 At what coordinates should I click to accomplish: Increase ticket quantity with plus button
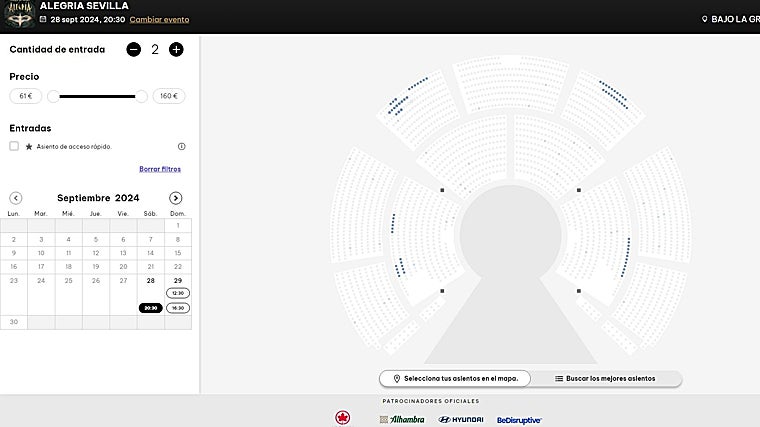pyautogui.click(x=176, y=49)
